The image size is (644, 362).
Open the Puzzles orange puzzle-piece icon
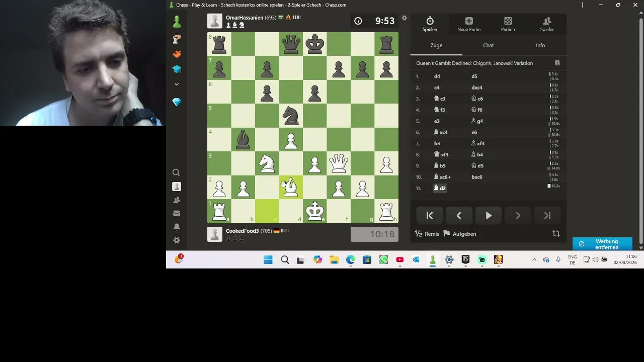[177, 54]
